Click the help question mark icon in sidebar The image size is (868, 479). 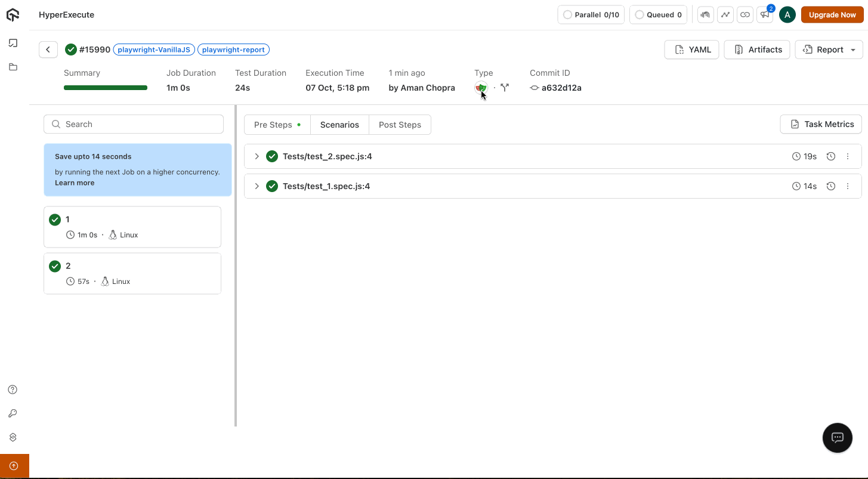pyautogui.click(x=13, y=390)
